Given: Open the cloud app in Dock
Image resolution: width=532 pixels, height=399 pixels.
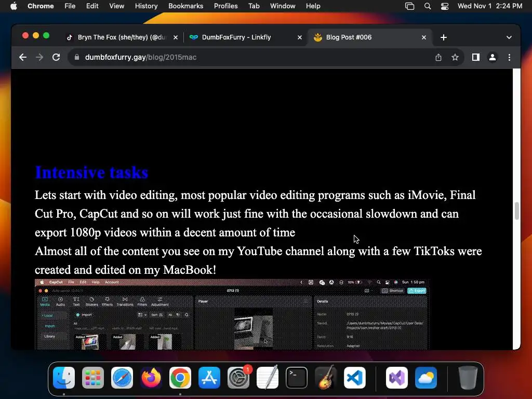Looking at the screenshot, I should [x=426, y=378].
